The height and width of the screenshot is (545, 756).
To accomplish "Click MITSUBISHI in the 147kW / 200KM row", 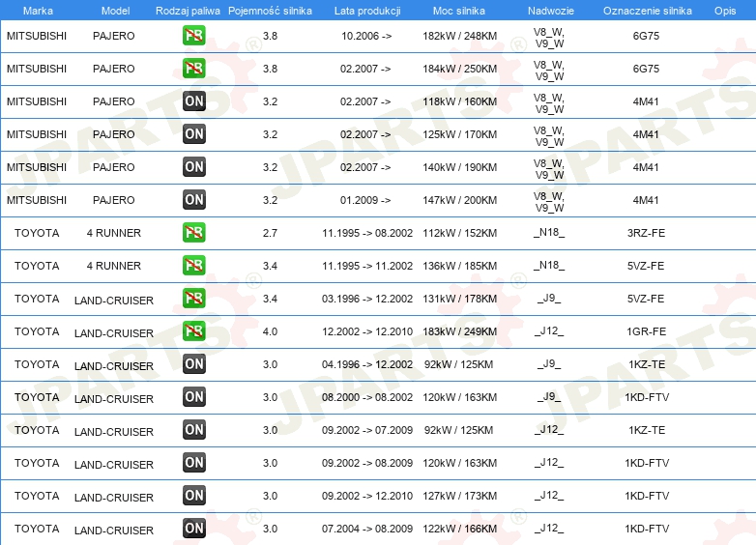I will (x=37, y=200).
